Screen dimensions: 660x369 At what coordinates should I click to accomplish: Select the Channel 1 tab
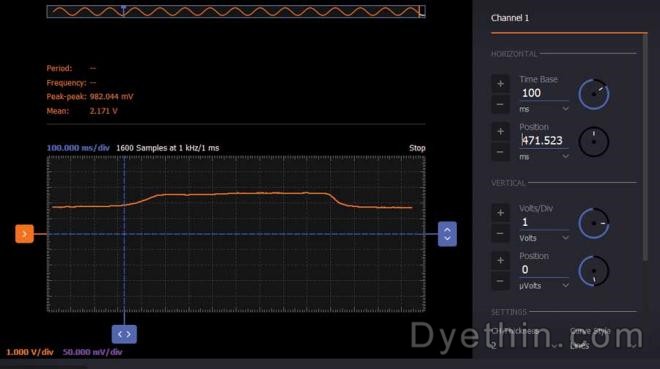(x=510, y=18)
